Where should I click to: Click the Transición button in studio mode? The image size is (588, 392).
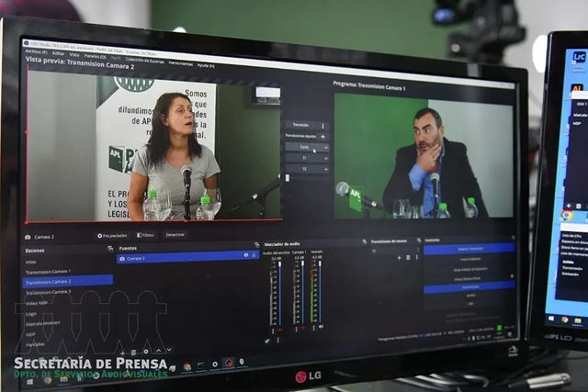(x=301, y=125)
